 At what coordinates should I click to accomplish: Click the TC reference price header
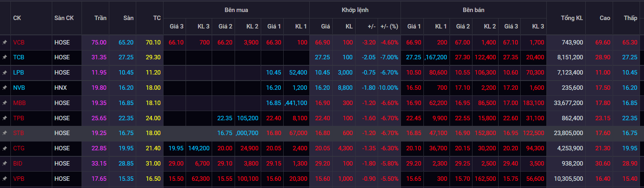(157, 18)
